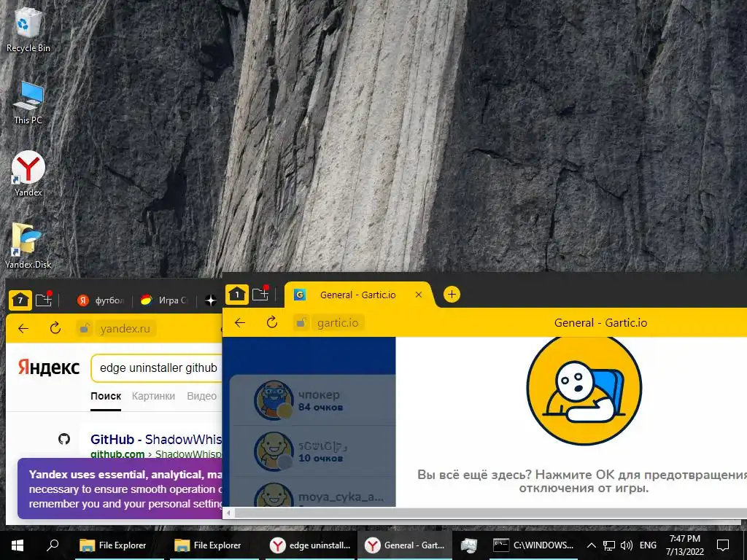Screen dimensions: 747x560
Task: Click the github.com result URL link
Action: (x=117, y=454)
